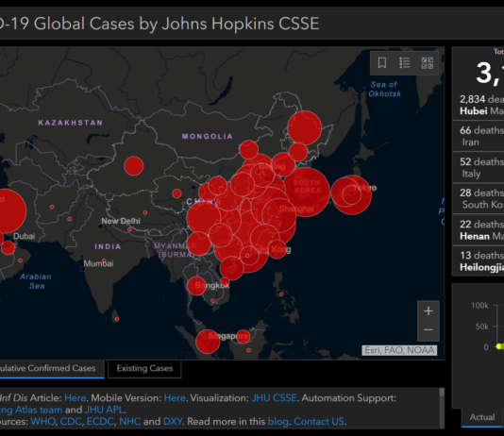Click the Esri, FAO, NOAA attribution

click(x=399, y=350)
